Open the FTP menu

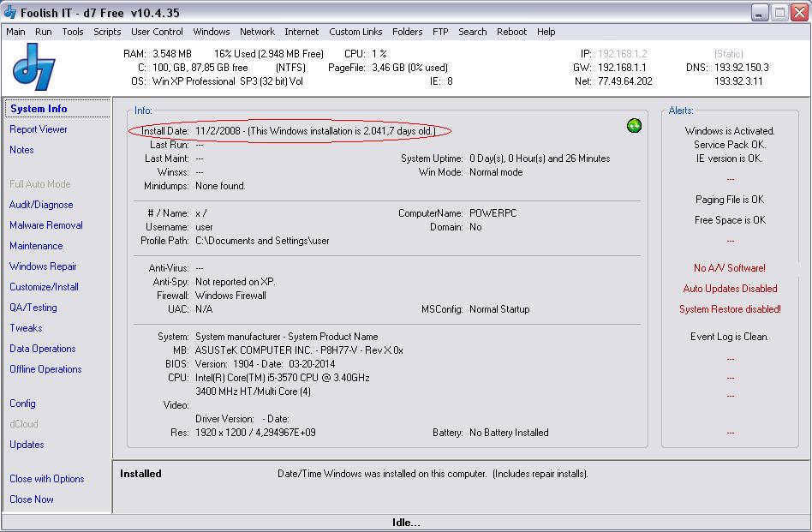440,32
